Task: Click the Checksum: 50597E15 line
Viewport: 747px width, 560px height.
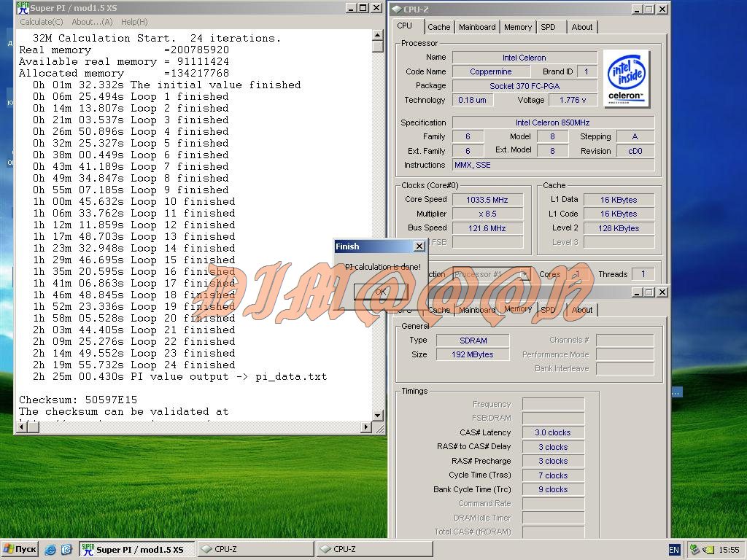Action: [78, 400]
